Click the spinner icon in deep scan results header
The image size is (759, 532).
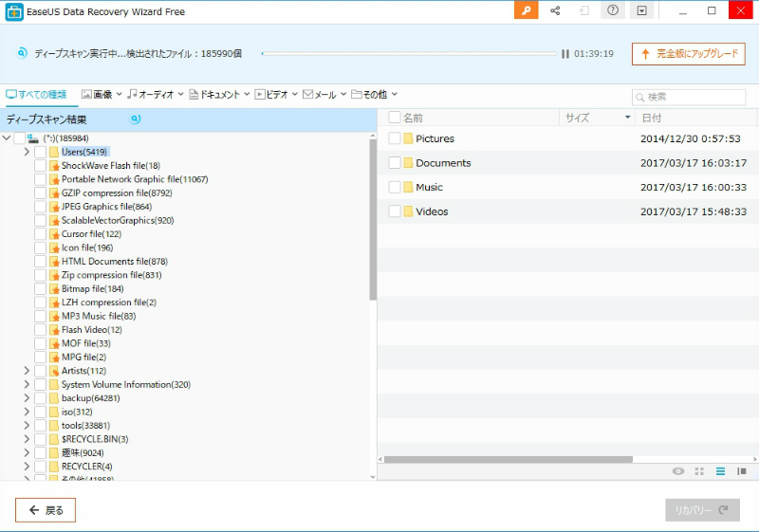(136, 119)
